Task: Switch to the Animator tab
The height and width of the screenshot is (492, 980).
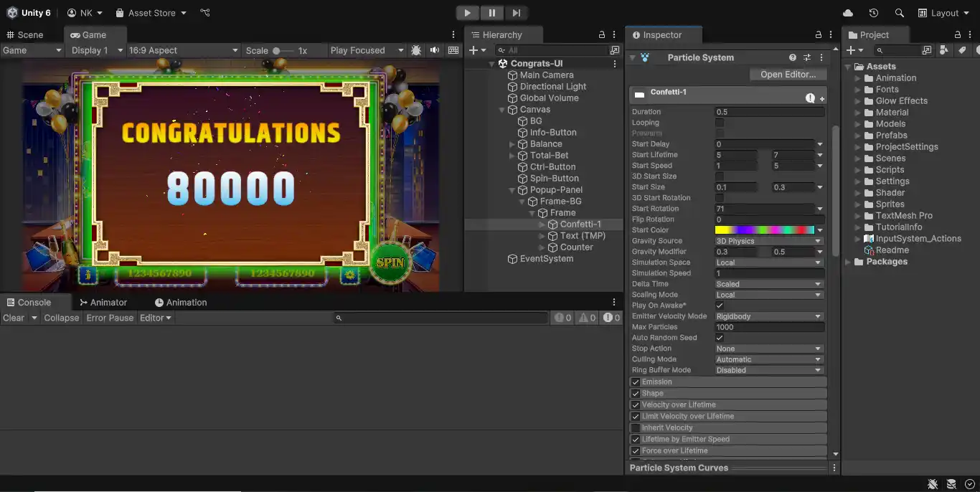Action: click(104, 302)
